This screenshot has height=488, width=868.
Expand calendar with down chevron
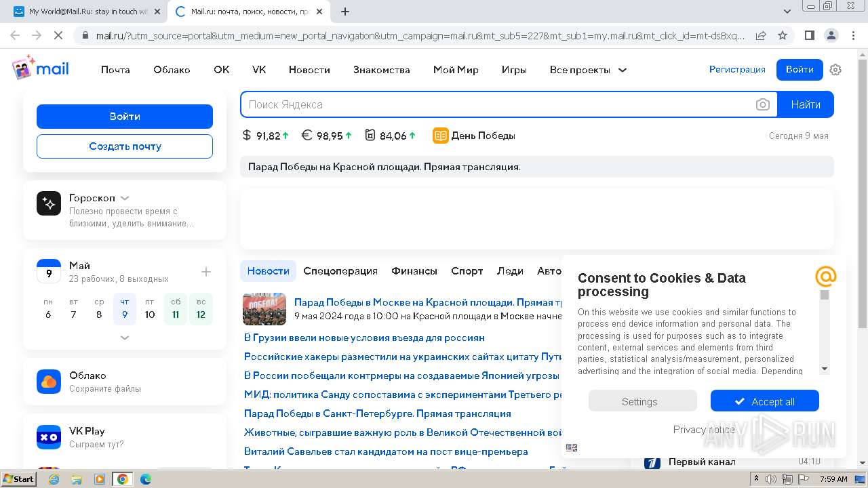(125, 337)
